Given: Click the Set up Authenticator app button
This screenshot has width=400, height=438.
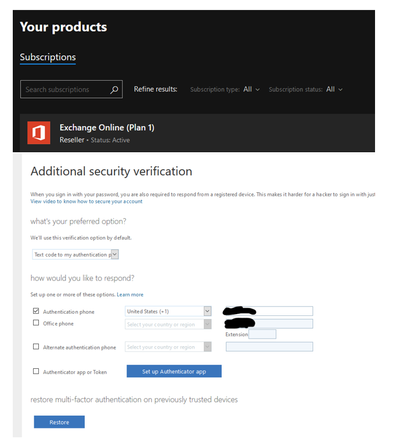Looking at the screenshot, I should [x=174, y=371].
